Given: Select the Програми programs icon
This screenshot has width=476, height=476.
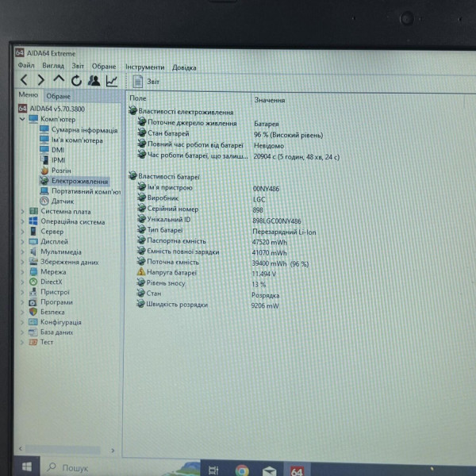Looking at the screenshot, I should (x=33, y=302).
